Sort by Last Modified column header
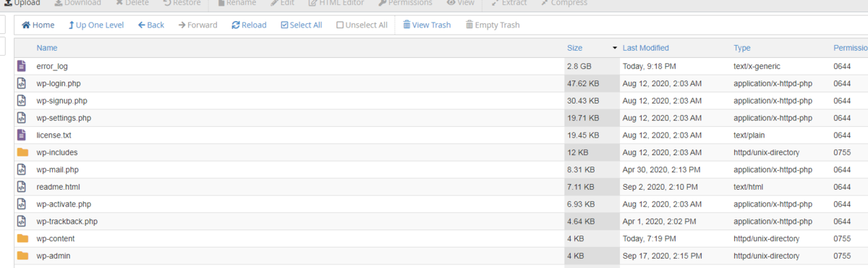868x268 pixels. [x=645, y=48]
